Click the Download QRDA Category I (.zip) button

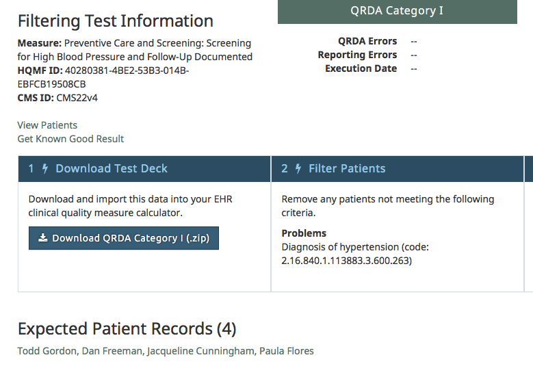tap(124, 238)
